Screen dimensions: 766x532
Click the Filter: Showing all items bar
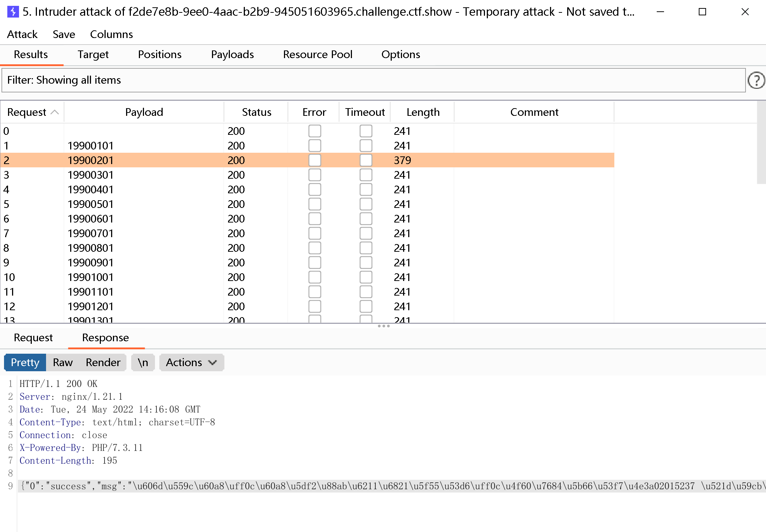point(373,80)
